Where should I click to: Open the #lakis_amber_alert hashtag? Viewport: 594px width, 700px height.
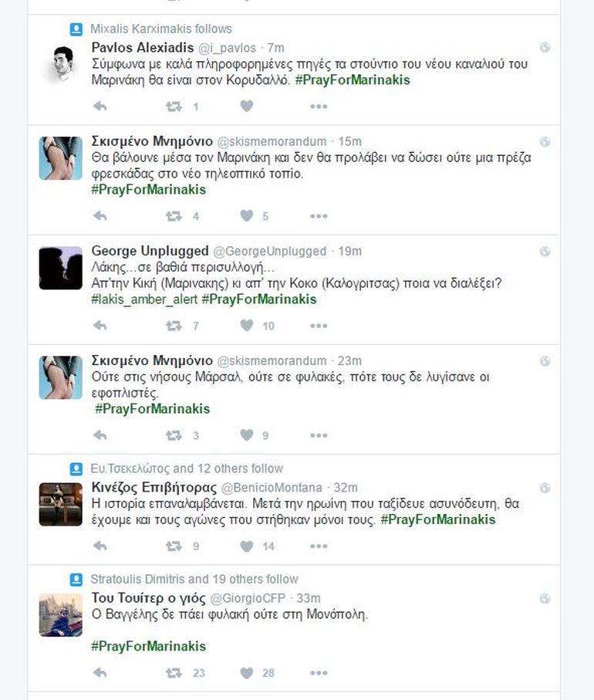144,299
